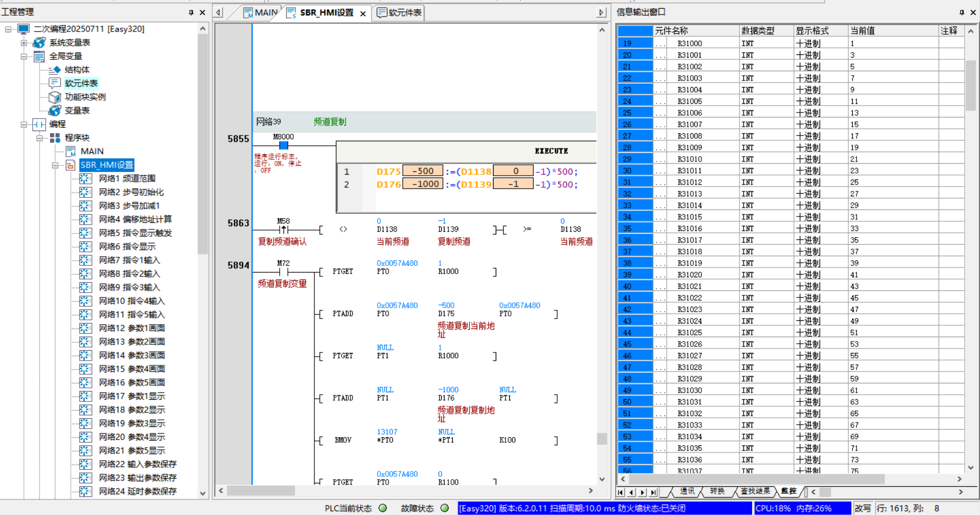
Task: Click the D175 value field showing -500
Action: click(x=423, y=171)
